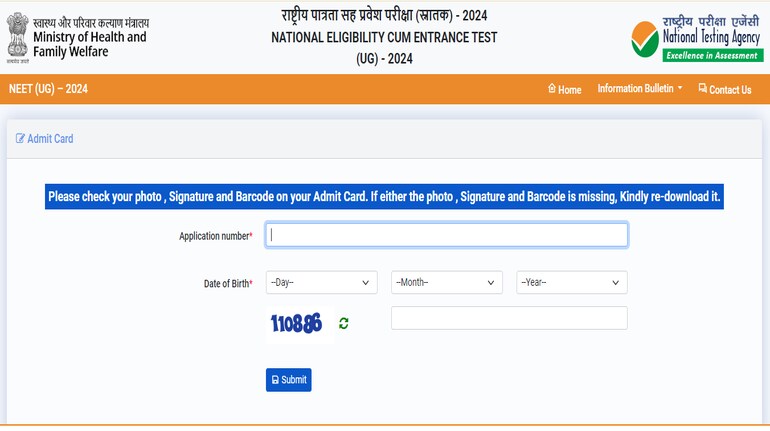Open the Month dropdown for date of birth
The image size is (770, 431).
point(447,282)
